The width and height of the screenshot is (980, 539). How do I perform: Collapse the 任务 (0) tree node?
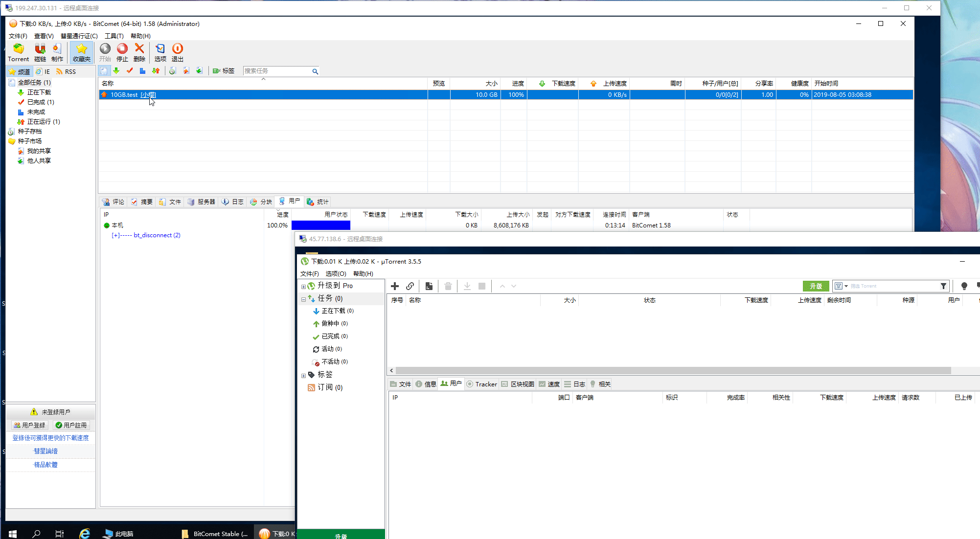[303, 299]
